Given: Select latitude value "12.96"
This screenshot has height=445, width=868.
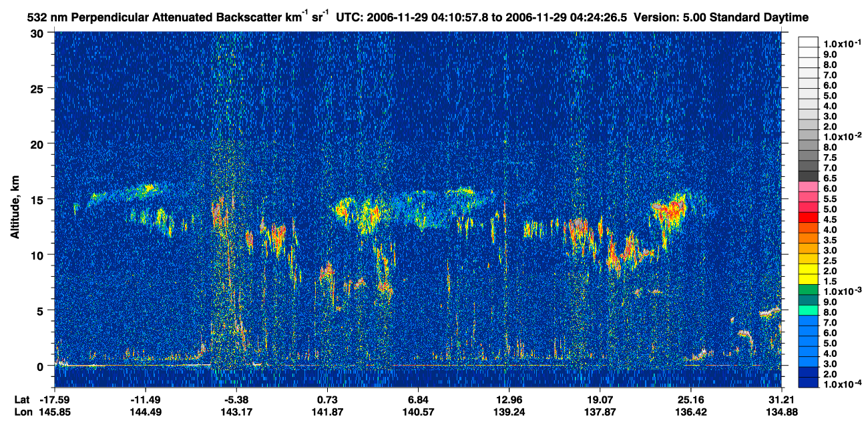Looking at the screenshot, I should pyautogui.click(x=509, y=400).
